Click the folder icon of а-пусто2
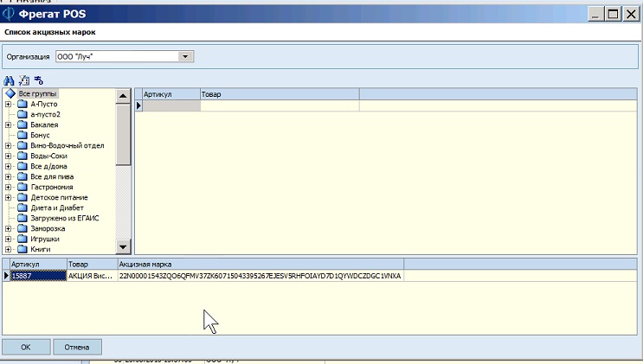Viewport: 643px width, 364px height. tap(23, 114)
